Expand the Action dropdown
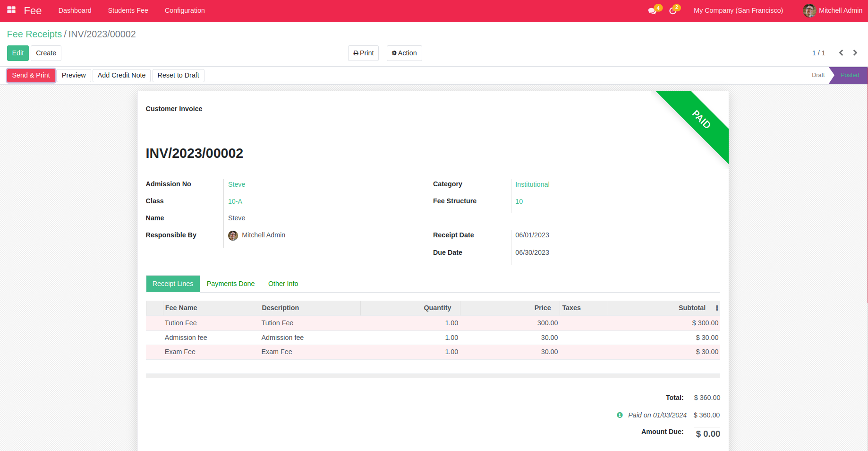Screen dimensions: 868x451 click(x=404, y=53)
